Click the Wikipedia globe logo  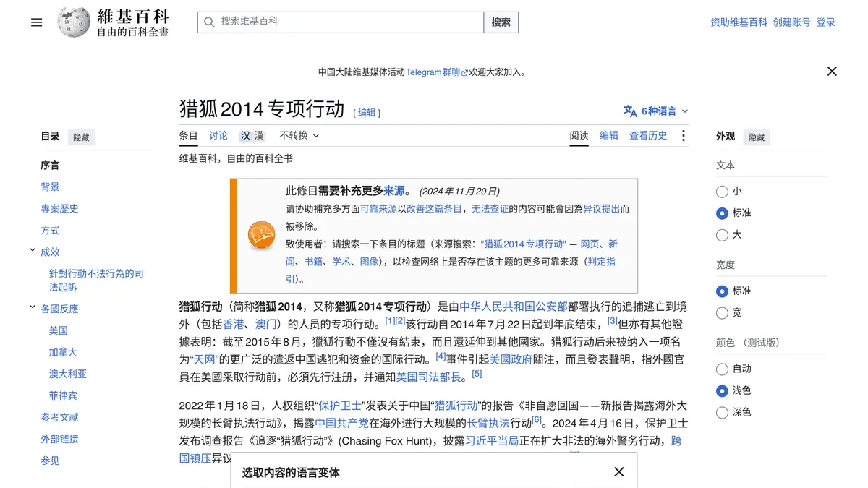tap(75, 22)
